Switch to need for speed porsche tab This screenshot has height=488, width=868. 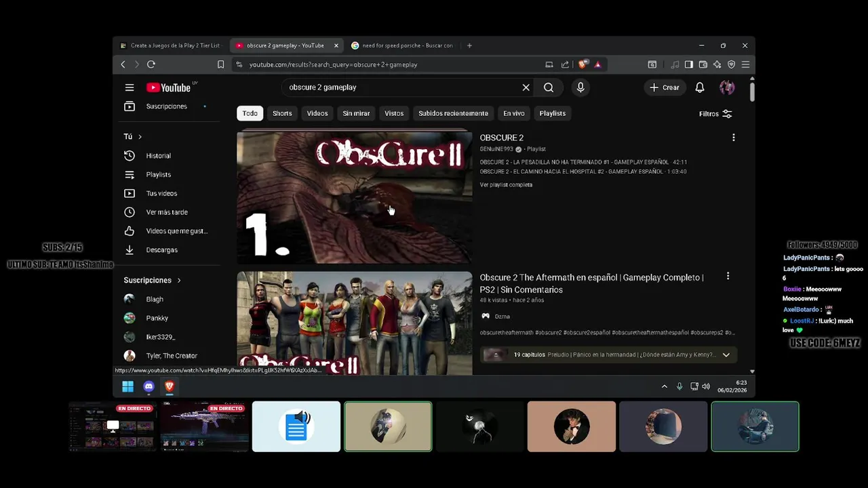(x=402, y=45)
